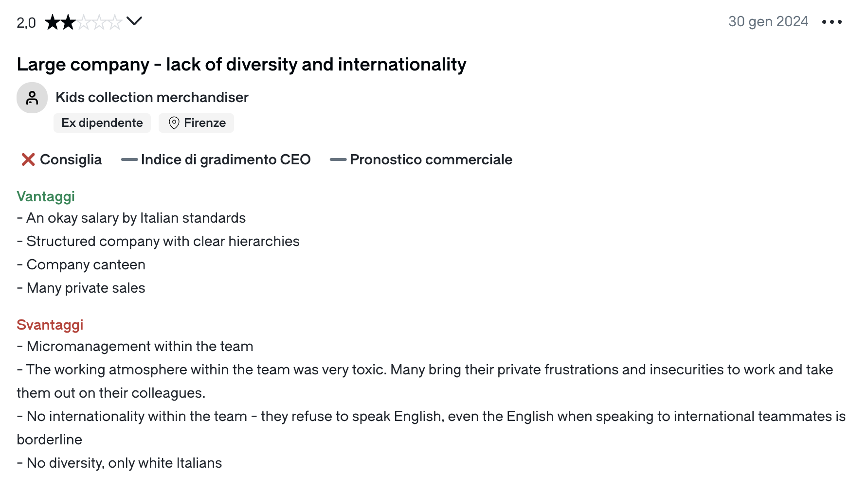Click the Kids collection merchandiser job title

click(x=152, y=97)
